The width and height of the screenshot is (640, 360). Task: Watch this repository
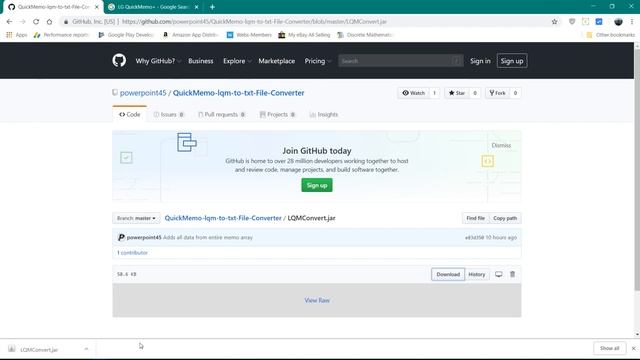pyautogui.click(x=413, y=93)
